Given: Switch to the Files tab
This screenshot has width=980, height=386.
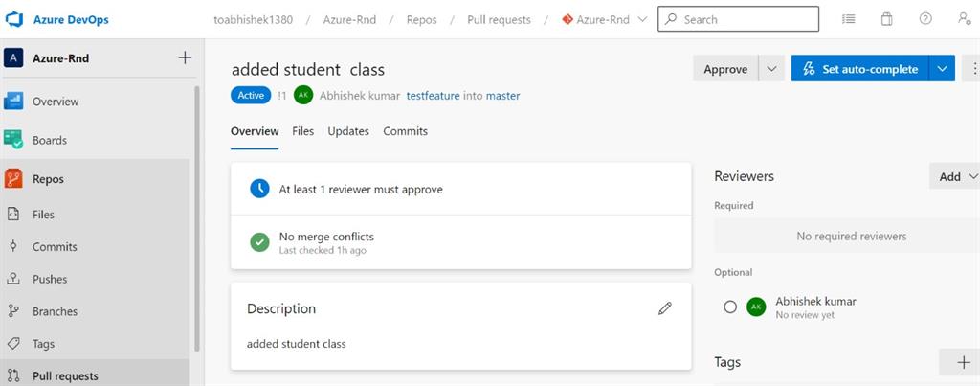Looking at the screenshot, I should click(x=303, y=131).
